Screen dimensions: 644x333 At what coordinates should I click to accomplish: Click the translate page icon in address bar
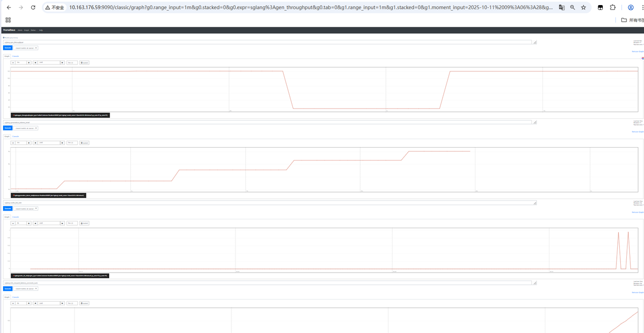click(x=561, y=8)
